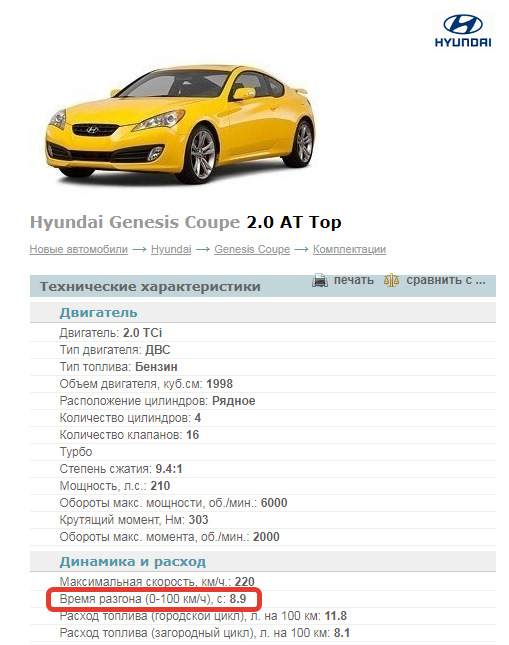Click the printer icon
Viewport: 509px width, 645px height.
pyautogui.click(x=320, y=281)
